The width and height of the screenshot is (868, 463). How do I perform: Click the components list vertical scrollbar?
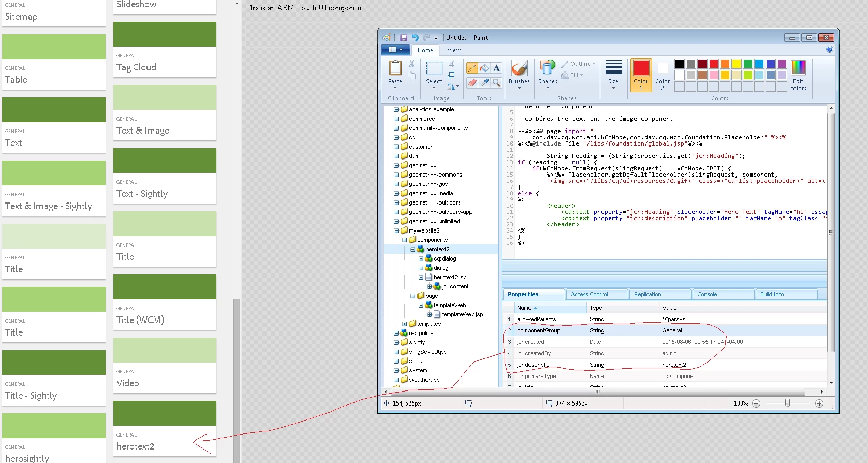[237, 381]
